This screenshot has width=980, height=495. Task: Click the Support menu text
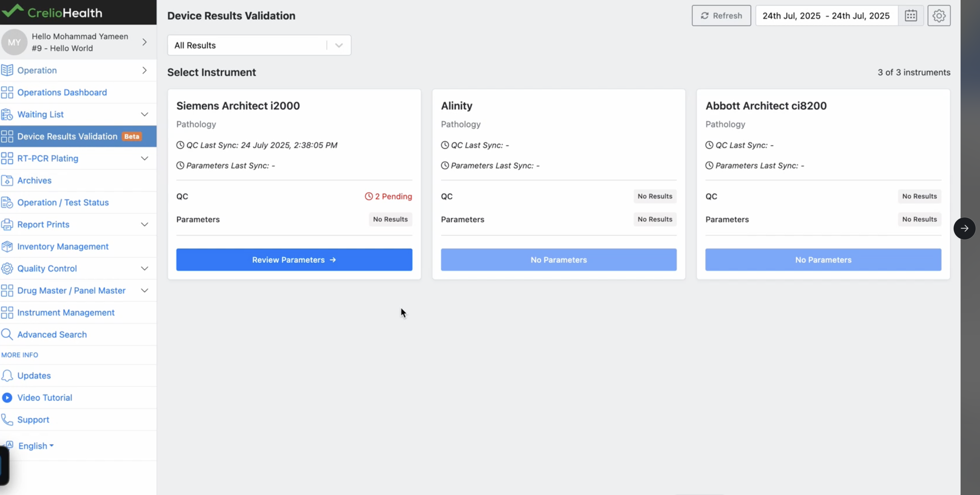tap(33, 420)
